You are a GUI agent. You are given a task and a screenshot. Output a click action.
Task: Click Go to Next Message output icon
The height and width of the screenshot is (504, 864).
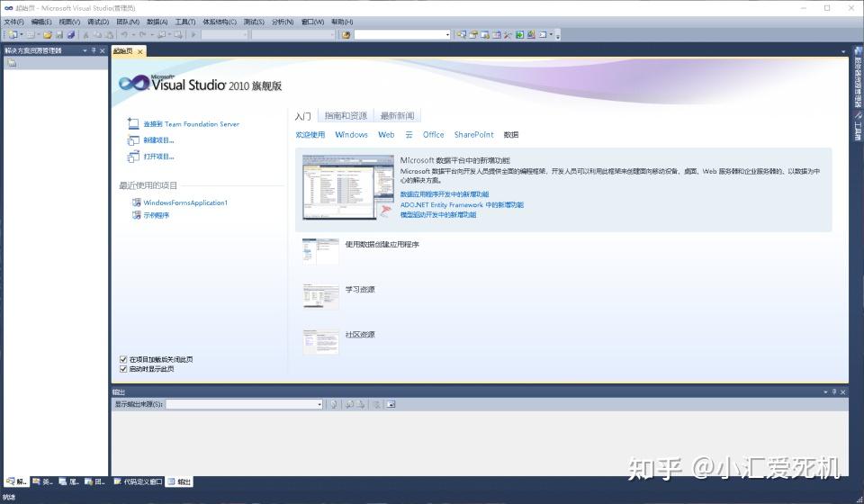point(360,404)
